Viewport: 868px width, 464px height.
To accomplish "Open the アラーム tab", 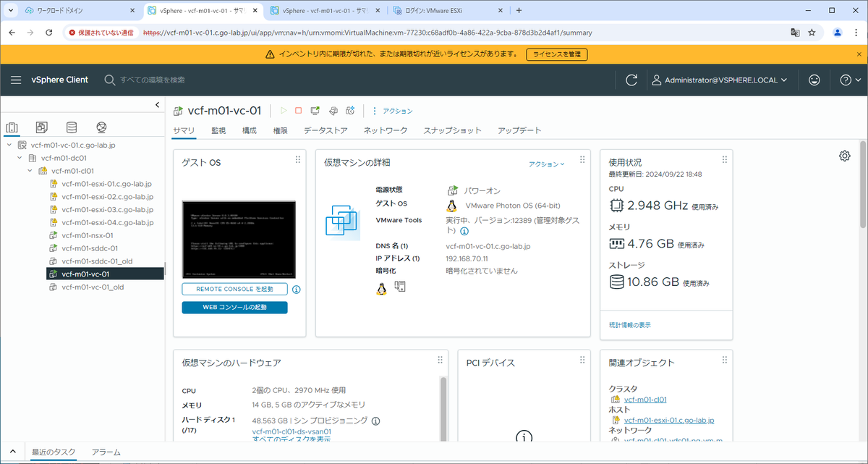I will point(106,452).
